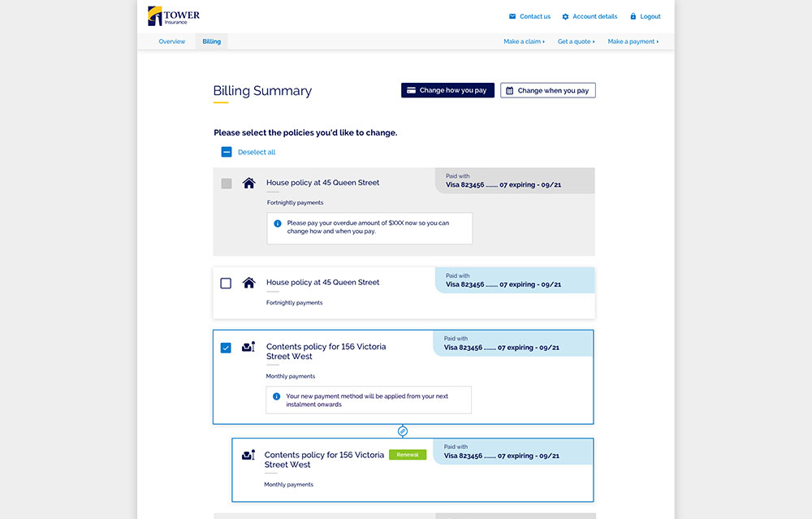Select the Billing tab

tap(212, 41)
